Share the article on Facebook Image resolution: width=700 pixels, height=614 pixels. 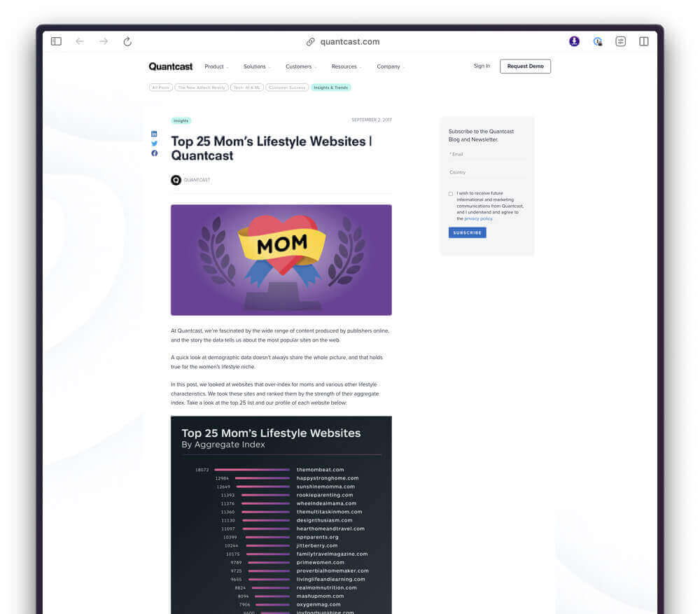[x=154, y=153]
